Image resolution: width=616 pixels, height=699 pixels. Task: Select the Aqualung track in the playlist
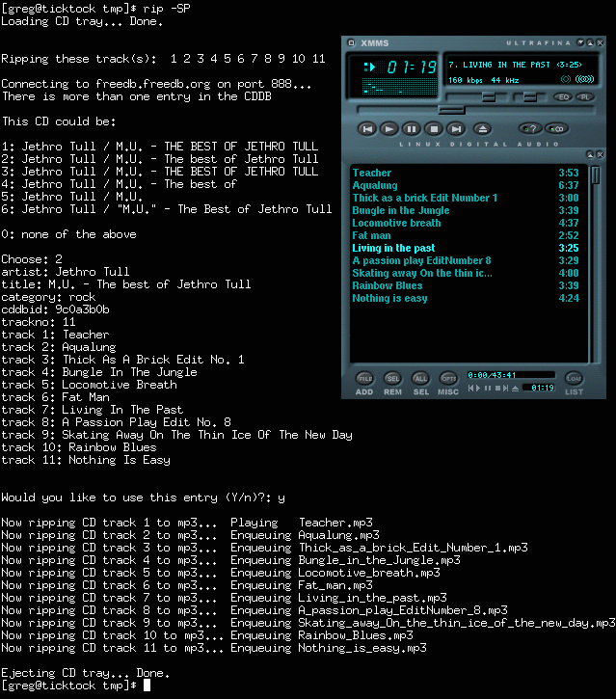(x=375, y=185)
